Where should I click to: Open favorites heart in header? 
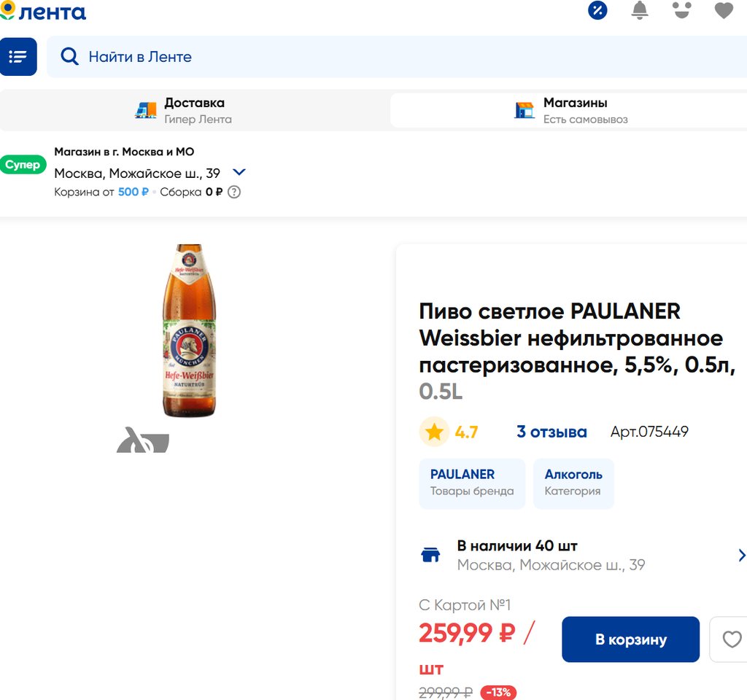click(x=724, y=10)
